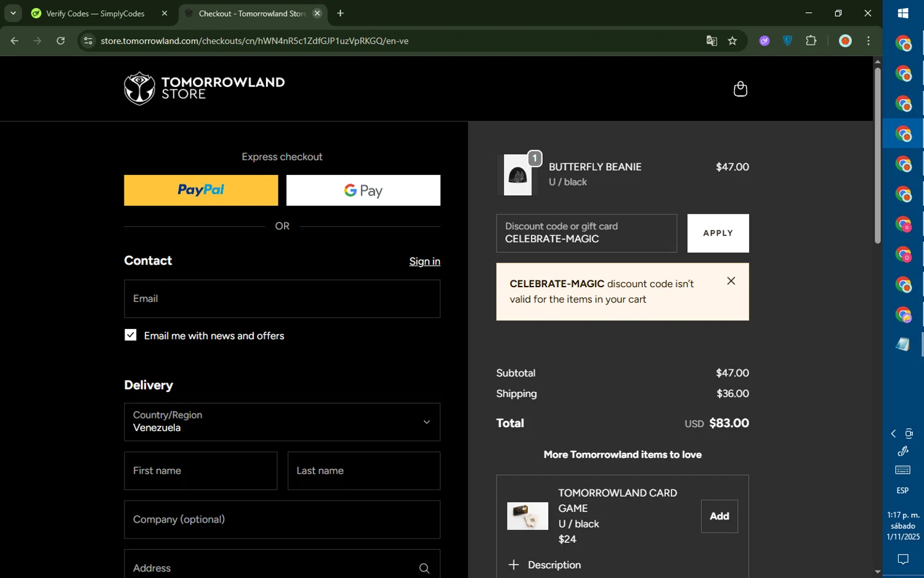Pay with the PayPal express button
Viewport: 924px width, 578px height.
(x=201, y=190)
